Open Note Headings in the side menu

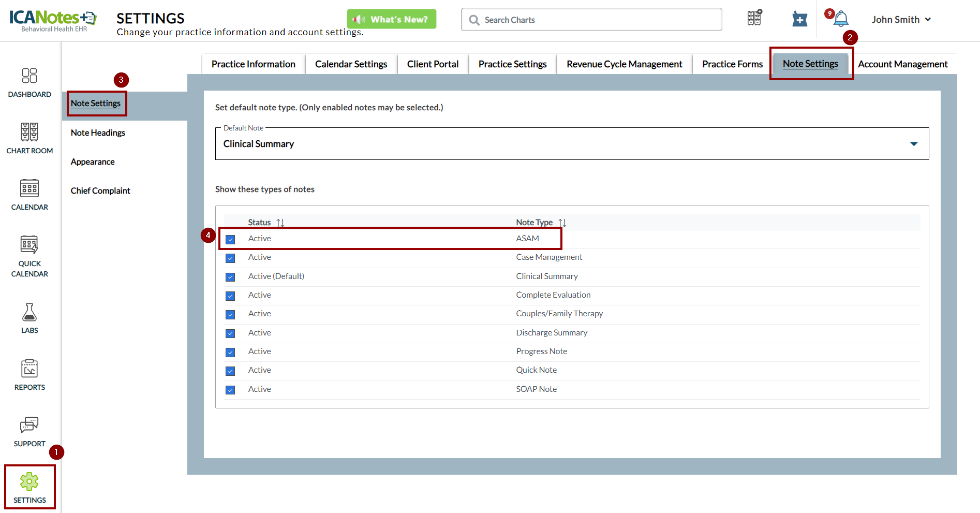click(98, 133)
